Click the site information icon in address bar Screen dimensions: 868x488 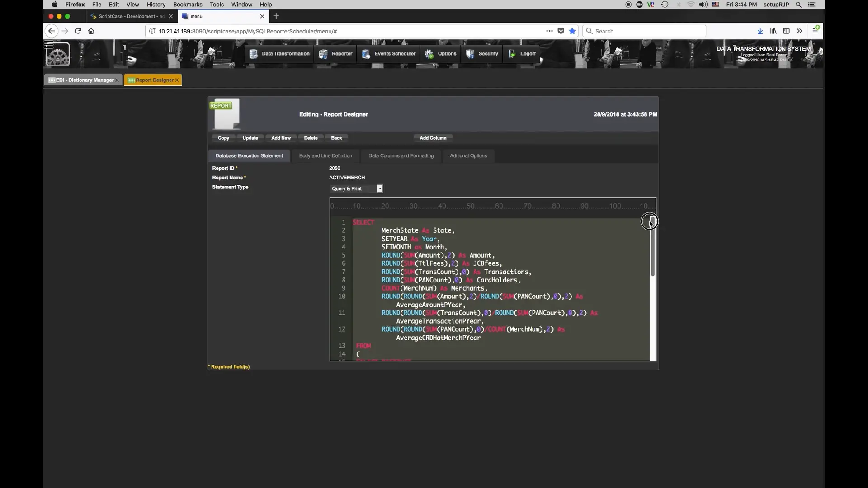[152, 31]
